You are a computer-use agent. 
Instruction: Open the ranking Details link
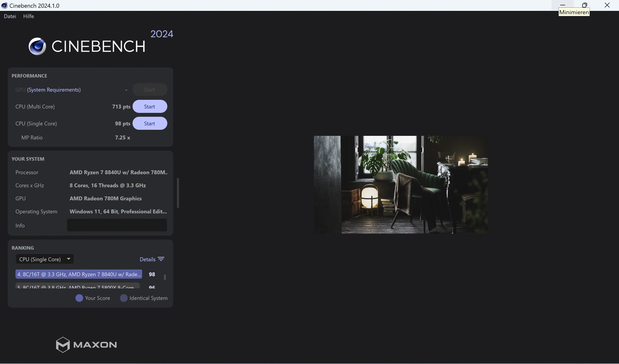point(147,259)
